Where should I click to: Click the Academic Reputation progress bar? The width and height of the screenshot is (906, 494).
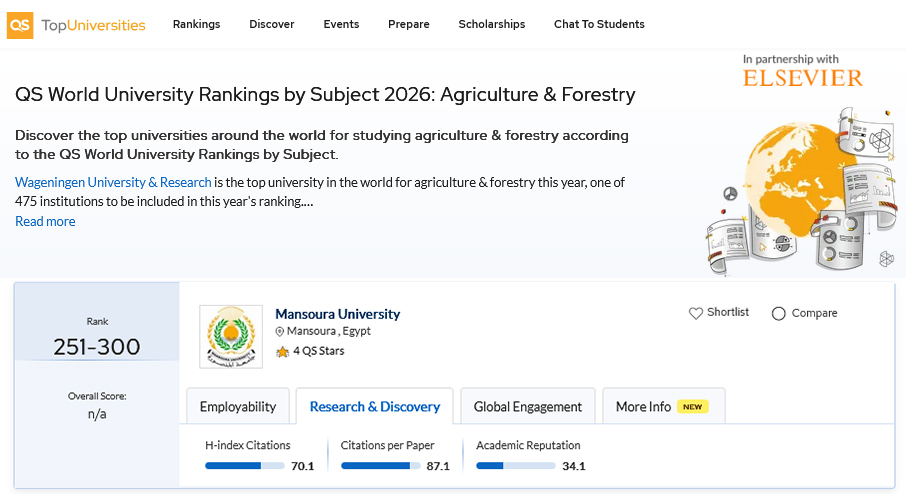coord(516,466)
